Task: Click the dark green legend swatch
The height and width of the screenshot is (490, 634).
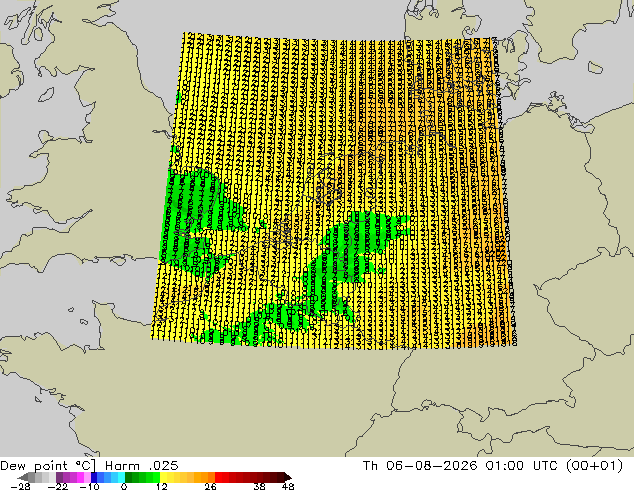Action: pyautogui.click(x=129, y=477)
